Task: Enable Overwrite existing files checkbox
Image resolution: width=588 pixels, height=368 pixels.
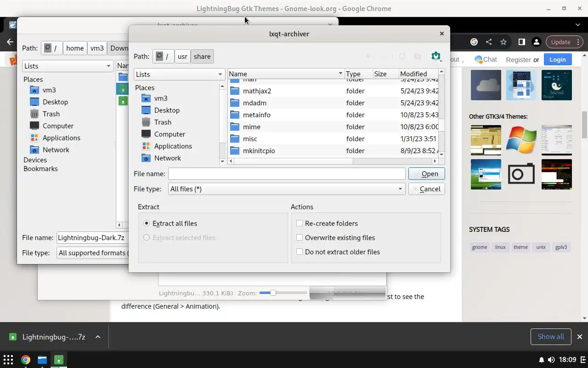Action: 300,238
